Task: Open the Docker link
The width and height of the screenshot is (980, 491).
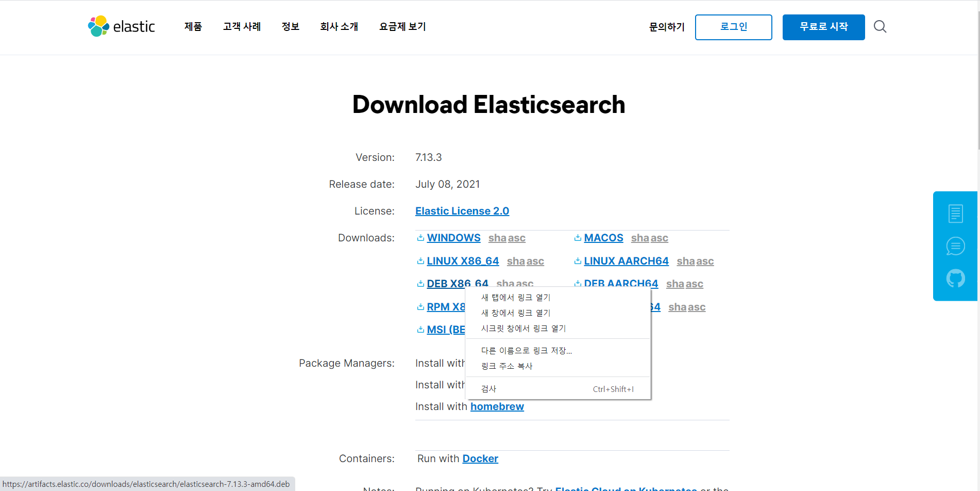Action: pos(480,459)
